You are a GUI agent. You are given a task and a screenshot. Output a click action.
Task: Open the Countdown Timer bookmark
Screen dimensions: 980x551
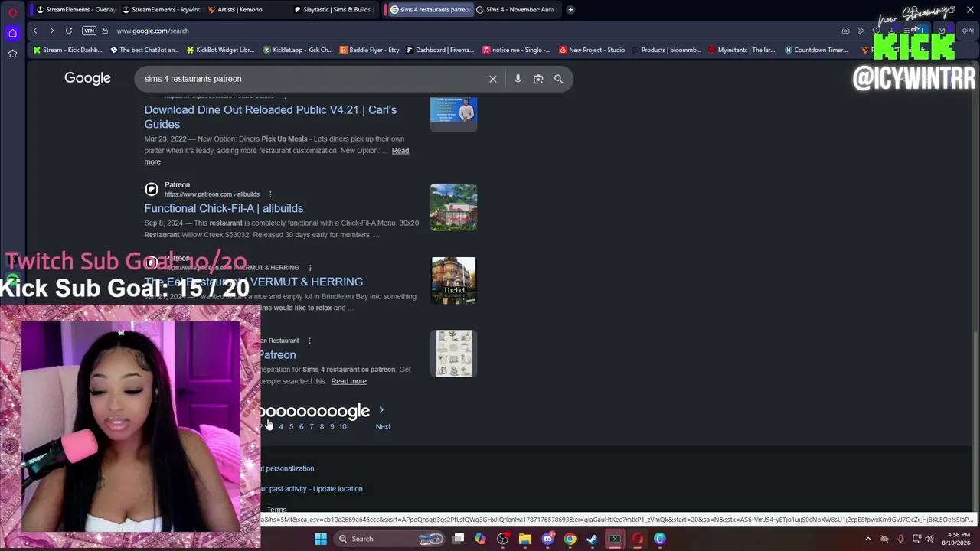tap(816, 50)
